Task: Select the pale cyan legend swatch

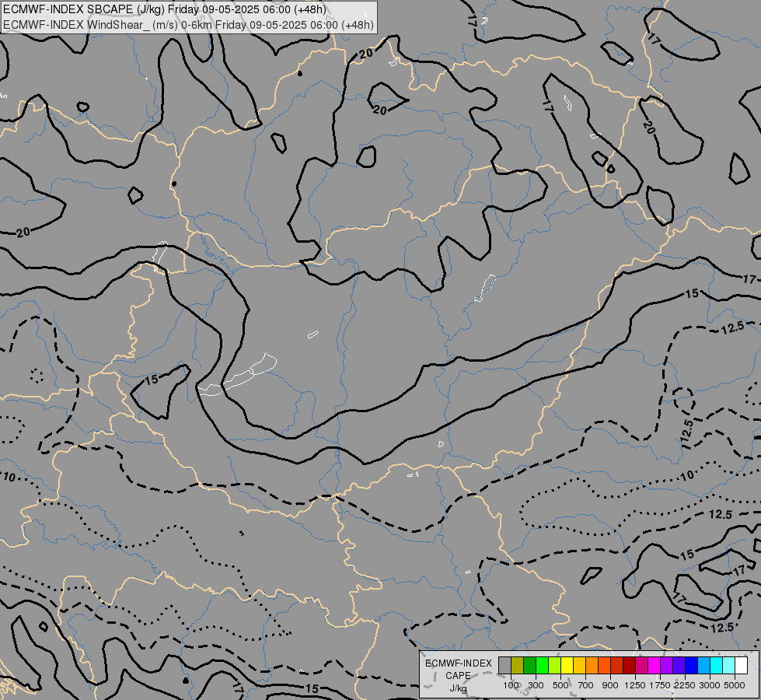Action: click(x=728, y=666)
